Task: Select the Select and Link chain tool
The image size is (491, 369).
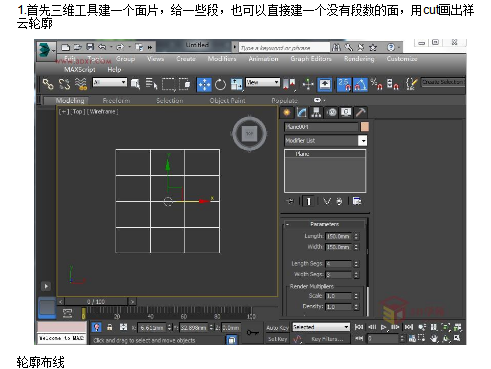Action: [x=48, y=84]
